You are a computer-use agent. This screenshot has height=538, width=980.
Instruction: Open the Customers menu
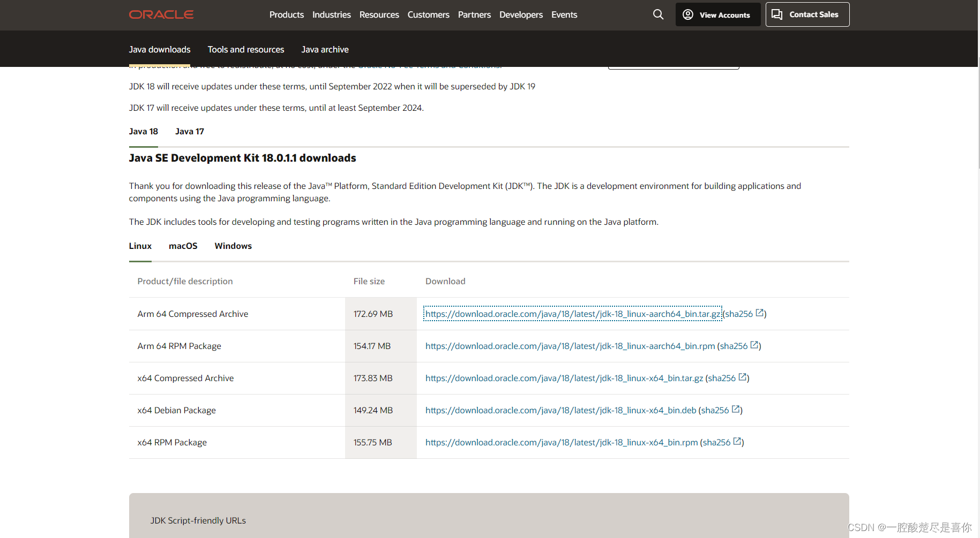(429, 14)
